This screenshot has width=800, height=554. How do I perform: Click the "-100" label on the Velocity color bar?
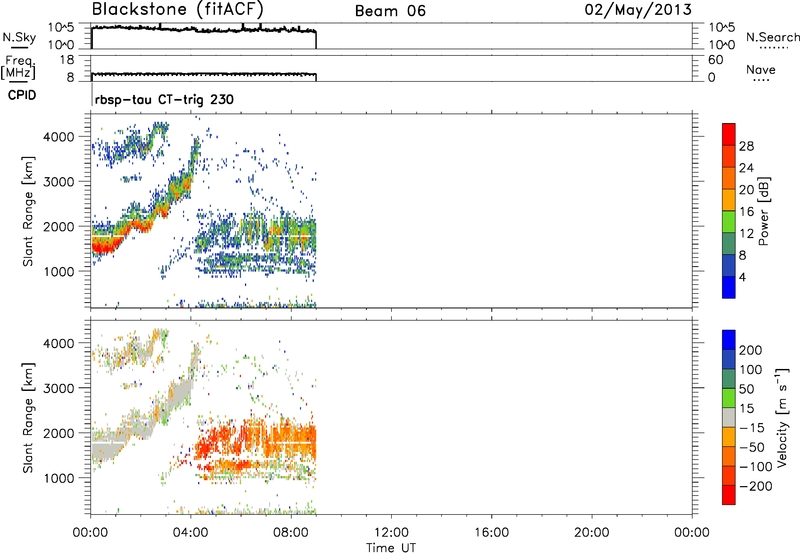(x=755, y=467)
